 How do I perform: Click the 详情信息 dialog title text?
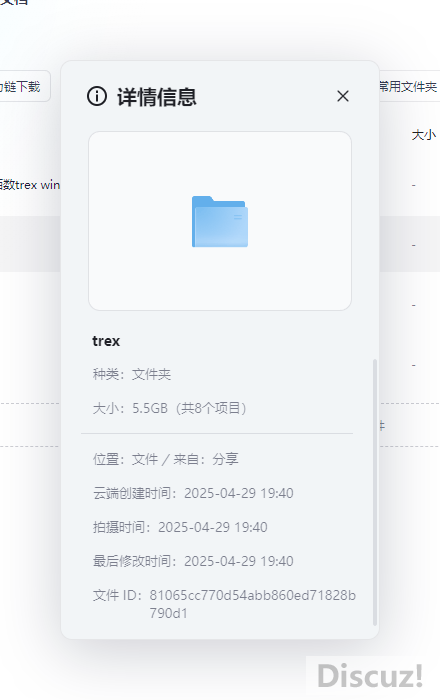tap(157, 97)
